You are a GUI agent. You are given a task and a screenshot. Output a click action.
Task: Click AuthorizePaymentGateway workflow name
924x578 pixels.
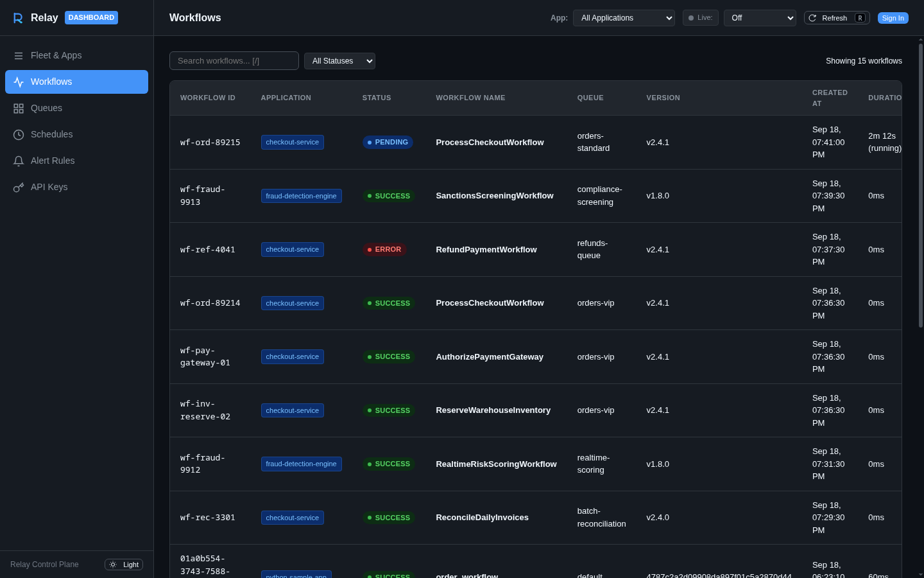[x=490, y=356]
